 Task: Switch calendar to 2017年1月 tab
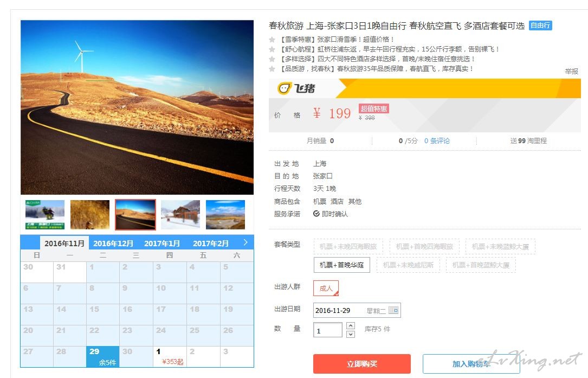coord(162,244)
